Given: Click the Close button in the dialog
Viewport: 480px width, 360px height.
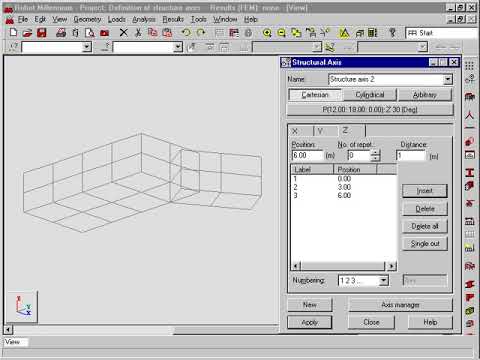Looking at the screenshot, I should pyautogui.click(x=371, y=322).
